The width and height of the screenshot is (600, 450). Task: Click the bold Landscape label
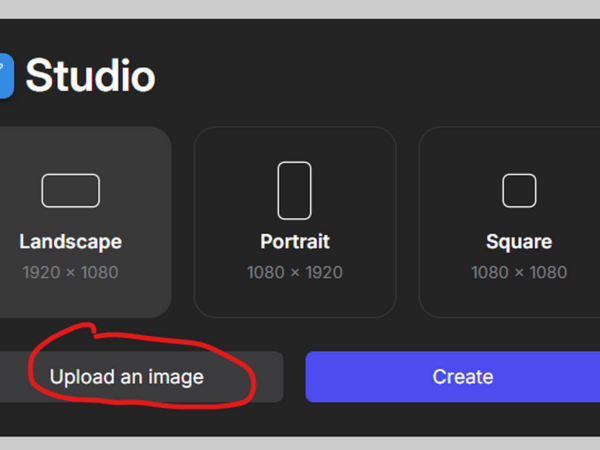click(70, 242)
